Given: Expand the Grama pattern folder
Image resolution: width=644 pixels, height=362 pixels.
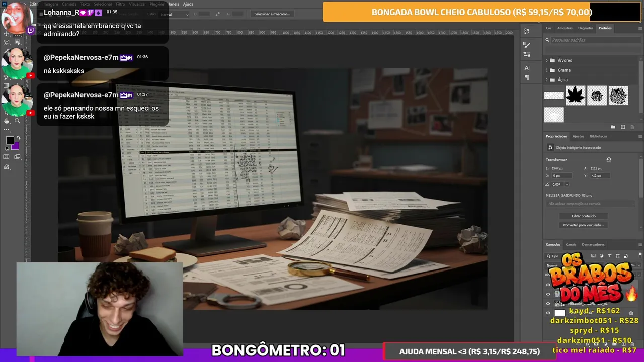Looking at the screenshot, I should 547,70.
